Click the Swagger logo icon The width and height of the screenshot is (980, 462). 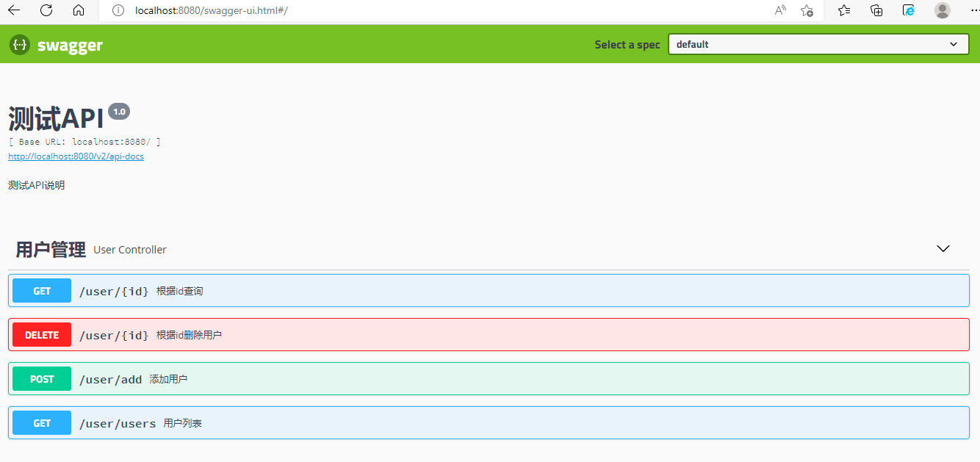pos(20,45)
